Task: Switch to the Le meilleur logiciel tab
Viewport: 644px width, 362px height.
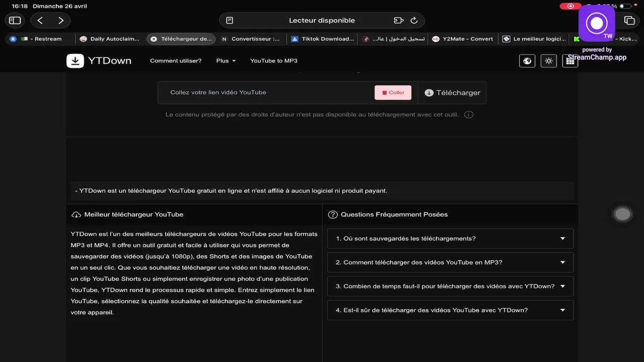Action: coord(534,39)
